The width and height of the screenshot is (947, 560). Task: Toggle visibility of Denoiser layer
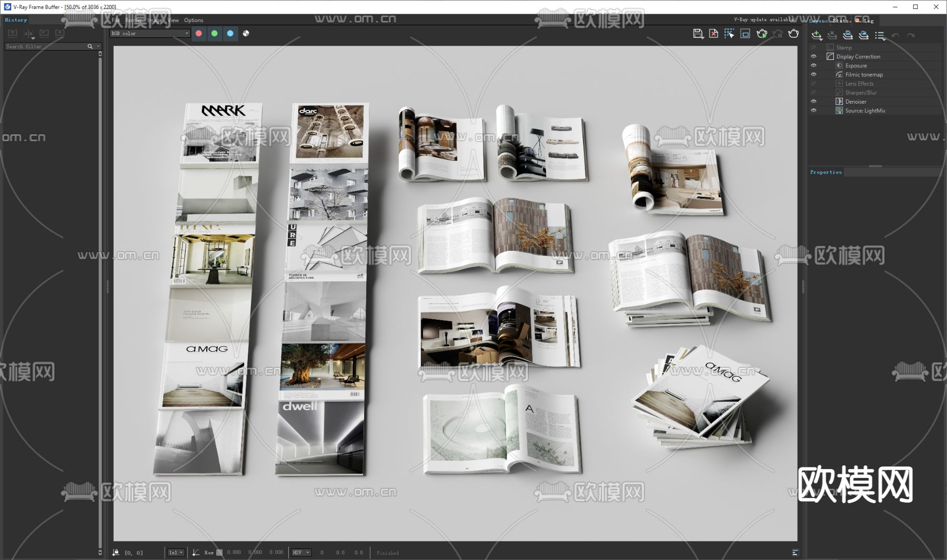pos(813,101)
